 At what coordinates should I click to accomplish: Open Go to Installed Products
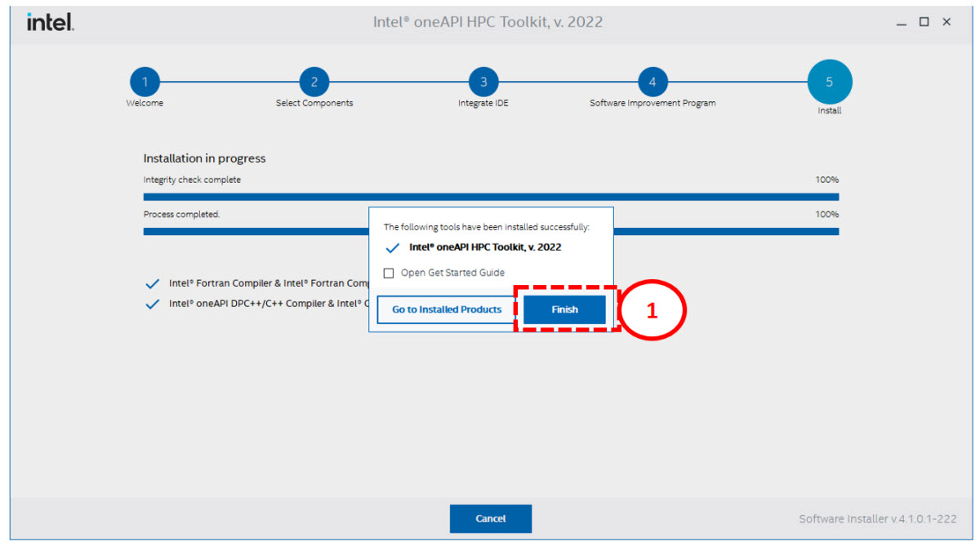[445, 309]
